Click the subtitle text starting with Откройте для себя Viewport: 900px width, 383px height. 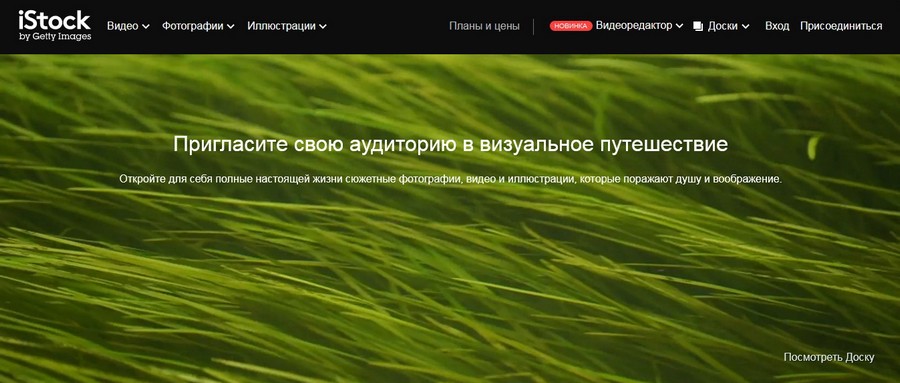(x=451, y=179)
